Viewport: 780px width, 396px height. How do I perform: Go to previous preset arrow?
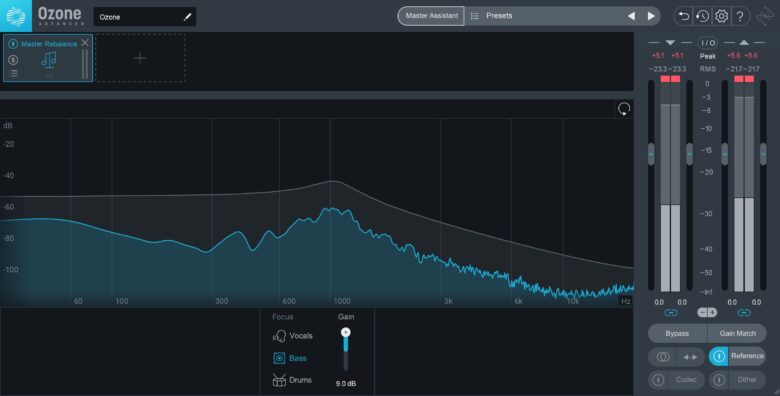(631, 16)
